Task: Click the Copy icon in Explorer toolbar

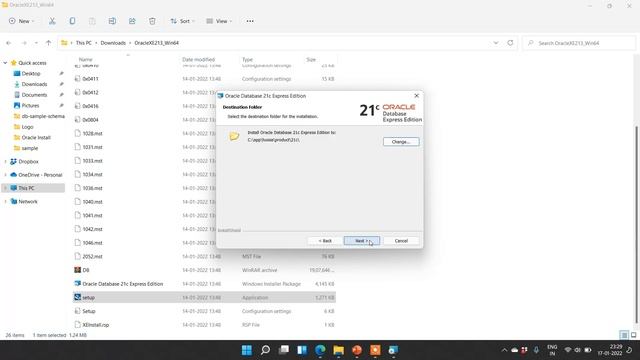Action: pos(72,21)
